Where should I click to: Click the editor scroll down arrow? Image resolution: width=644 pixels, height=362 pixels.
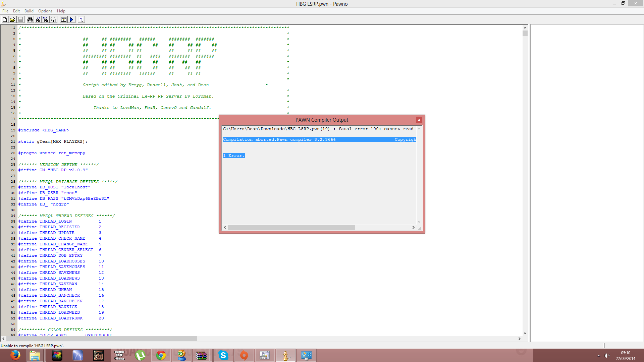525,333
